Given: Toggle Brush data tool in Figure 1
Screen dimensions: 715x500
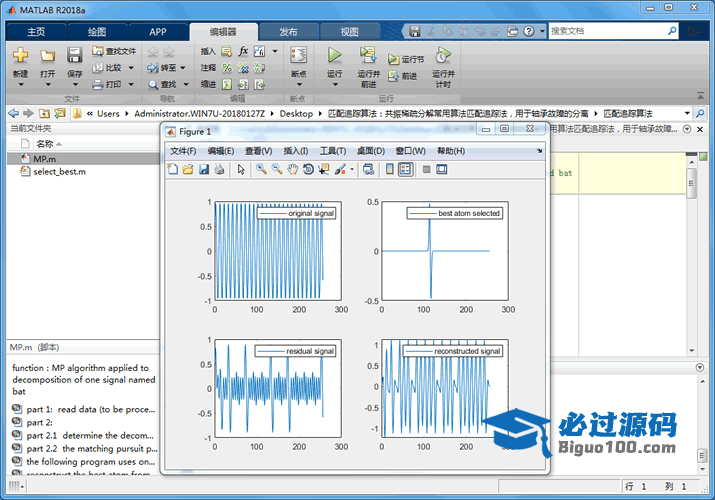Looking at the screenshot, I should click(x=340, y=170).
